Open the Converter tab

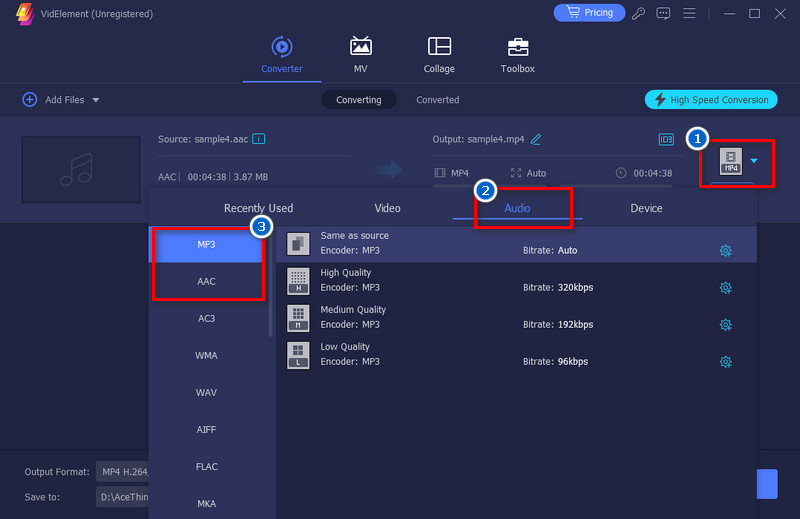pyautogui.click(x=282, y=55)
